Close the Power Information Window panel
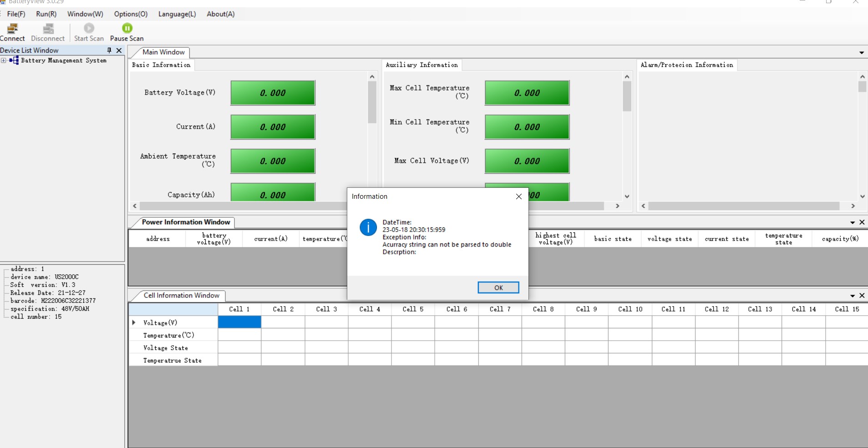This screenshot has width=868, height=448. coord(862,222)
